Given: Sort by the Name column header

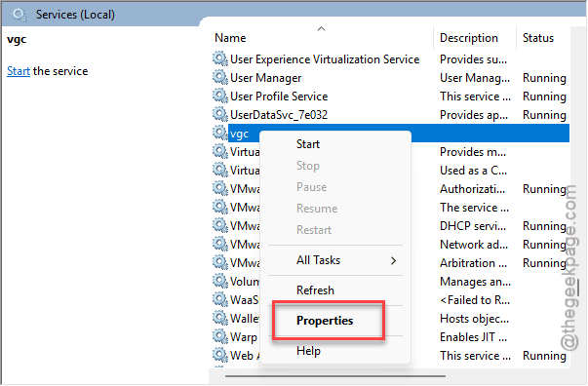Looking at the screenshot, I should 230,38.
